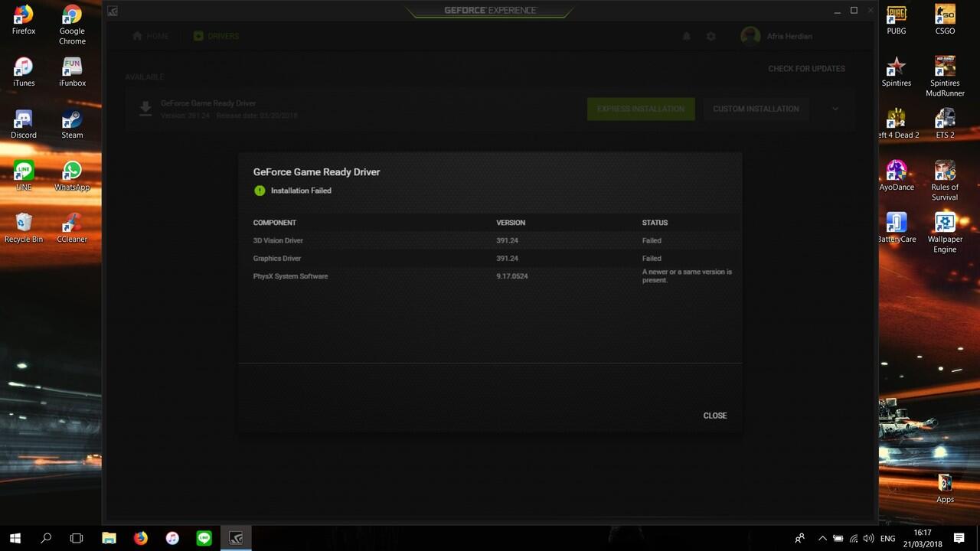Click the taskbar search magnifier

coord(46,538)
